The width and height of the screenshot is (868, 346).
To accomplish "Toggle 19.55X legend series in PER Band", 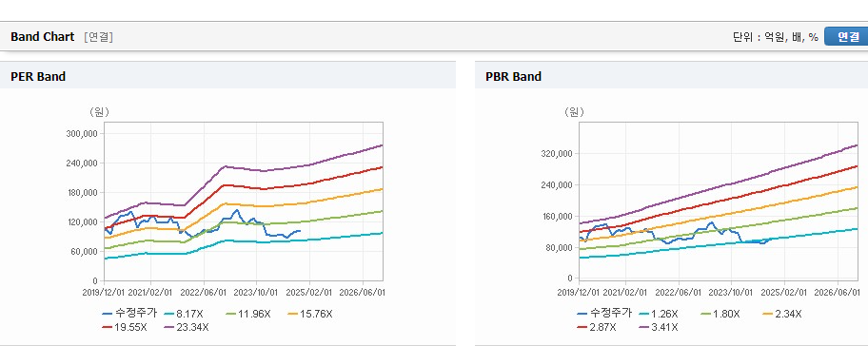I will point(125,327).
